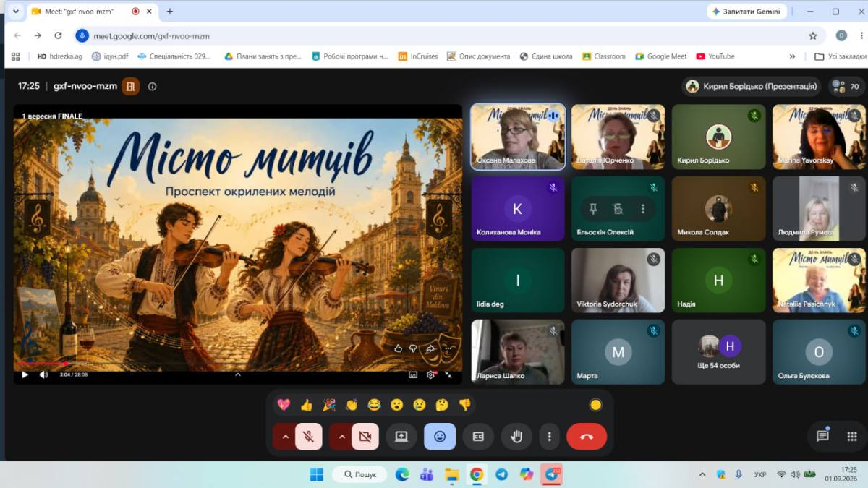Pick the yellow reaction skin tone swatch
The width and height of the screenshot is (868, 488).
click(x=596, y=405)
